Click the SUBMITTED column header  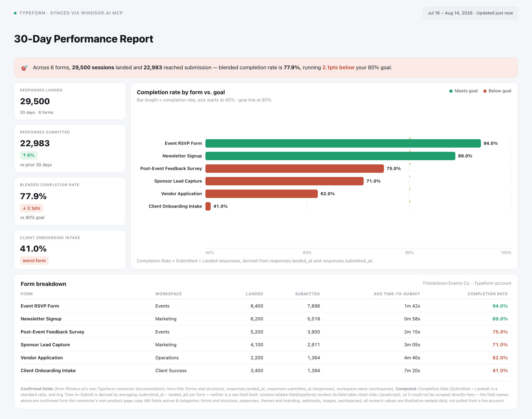point(307,294)
